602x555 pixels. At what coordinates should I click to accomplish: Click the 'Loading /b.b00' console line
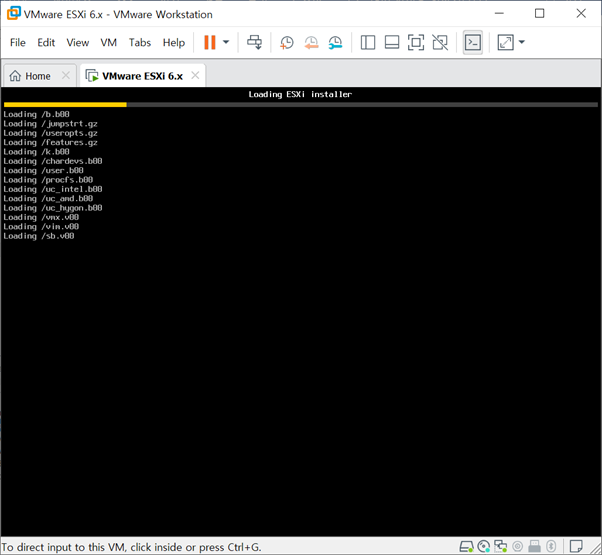click(x=36, y=114)
